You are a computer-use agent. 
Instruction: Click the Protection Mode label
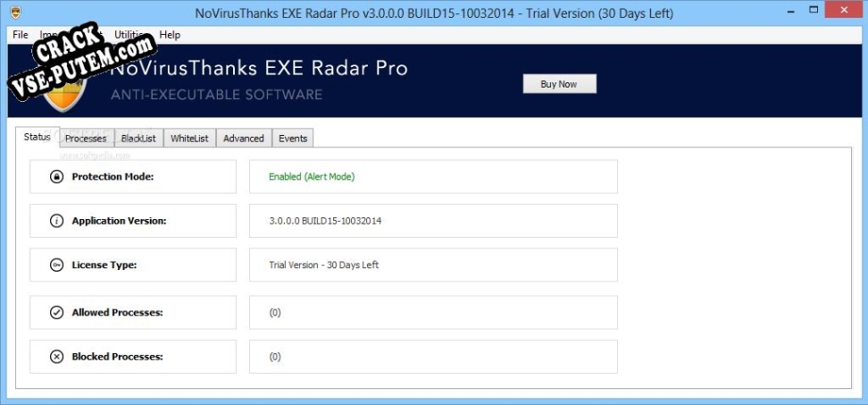tap(113, 177)
